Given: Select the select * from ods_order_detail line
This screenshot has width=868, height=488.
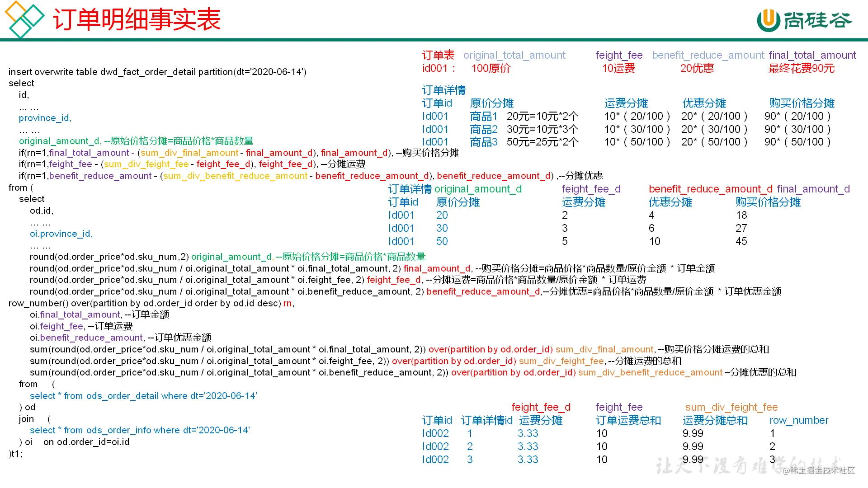Looking at the screenshot, I should click(143, 396).
